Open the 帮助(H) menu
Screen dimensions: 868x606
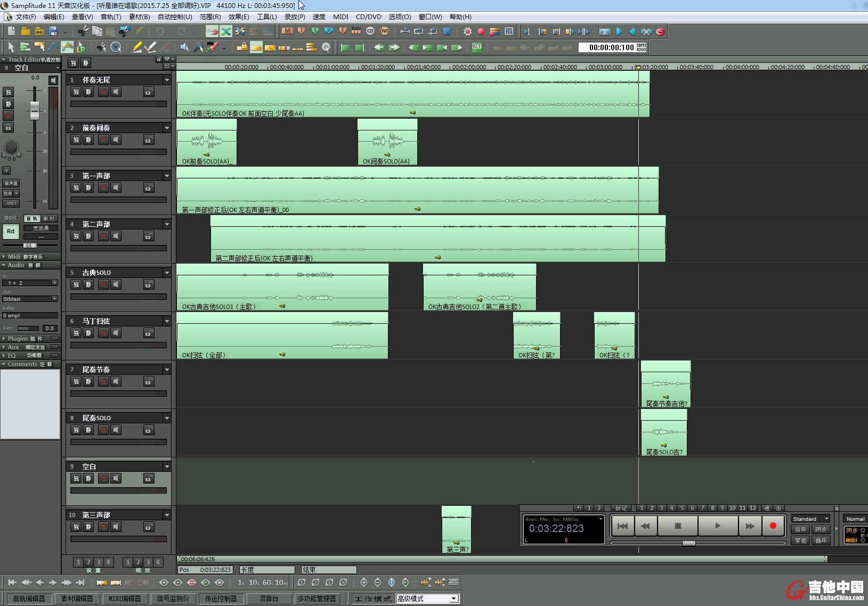click(460, 17)
